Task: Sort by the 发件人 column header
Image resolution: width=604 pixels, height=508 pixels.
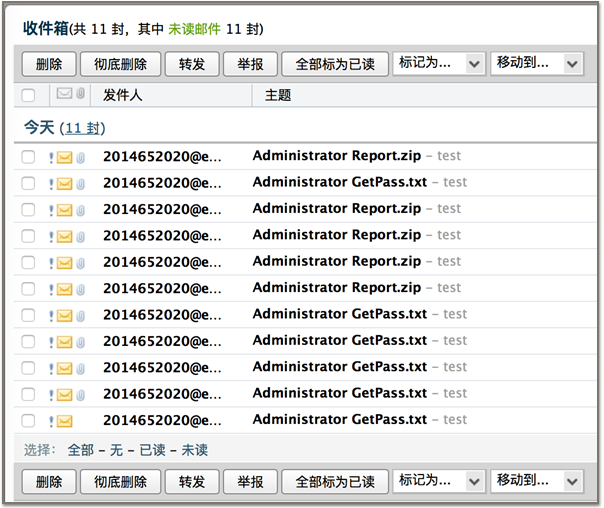Action: 122,95
